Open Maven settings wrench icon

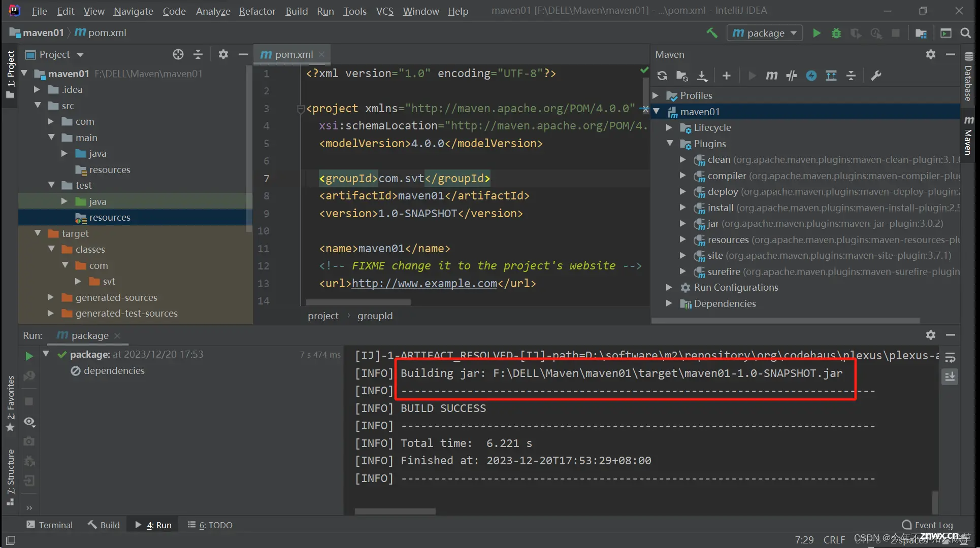pyautogui.click(x=876, y=76)
